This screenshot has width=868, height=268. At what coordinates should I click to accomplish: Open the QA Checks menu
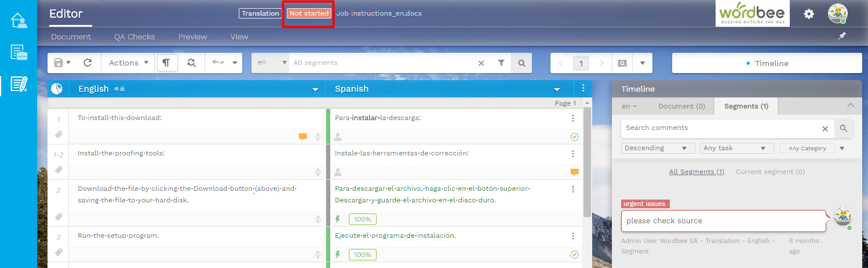[x=134, y=37]
